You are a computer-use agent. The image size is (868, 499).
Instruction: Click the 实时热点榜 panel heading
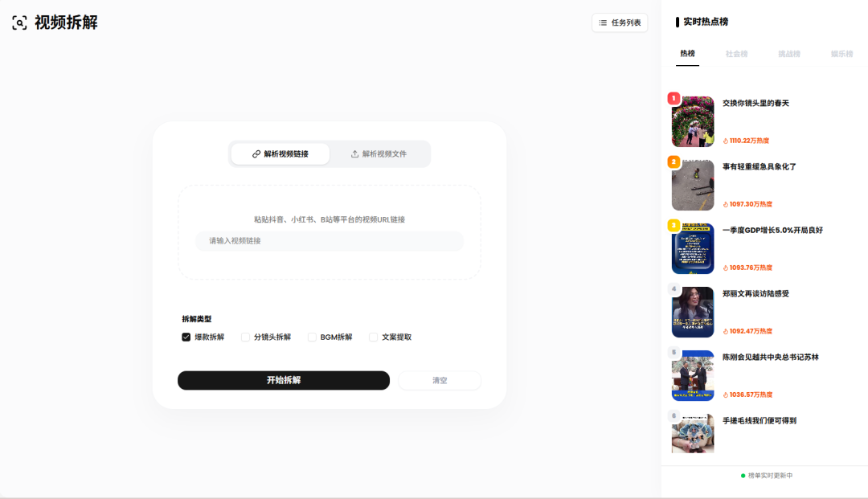pyautogui.click(x=706, y=22)
